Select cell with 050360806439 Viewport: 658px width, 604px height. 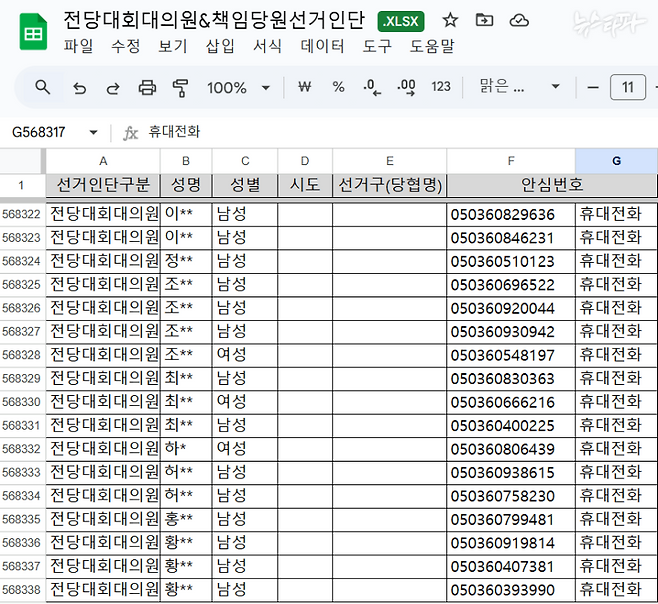(511, 449)
